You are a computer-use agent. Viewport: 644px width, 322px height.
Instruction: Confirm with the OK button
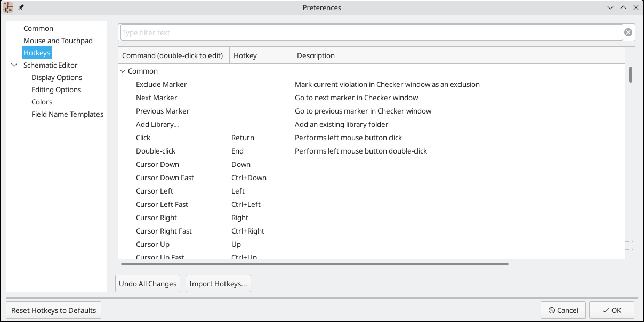pyautogui.click(x=611, y=310)
